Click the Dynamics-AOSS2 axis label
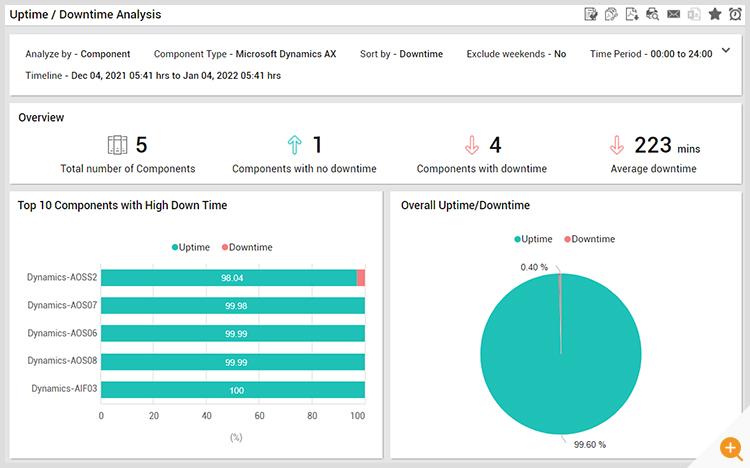This screenshot has width=750, height=468. (x=62, y=278)
